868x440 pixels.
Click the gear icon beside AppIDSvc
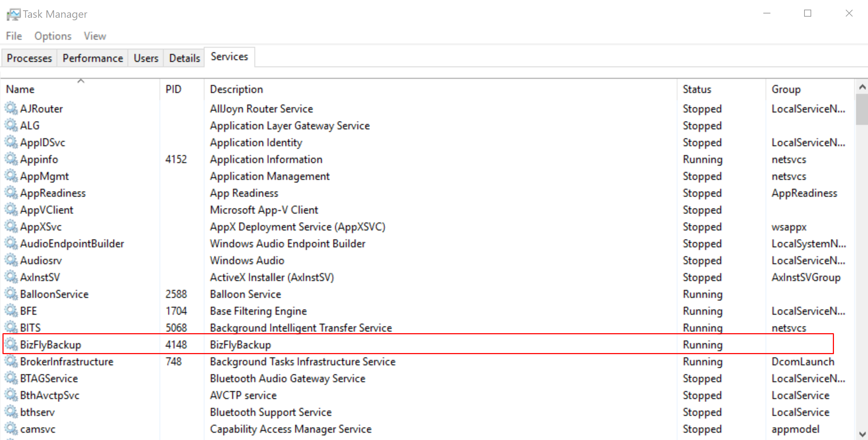point(11,142)
